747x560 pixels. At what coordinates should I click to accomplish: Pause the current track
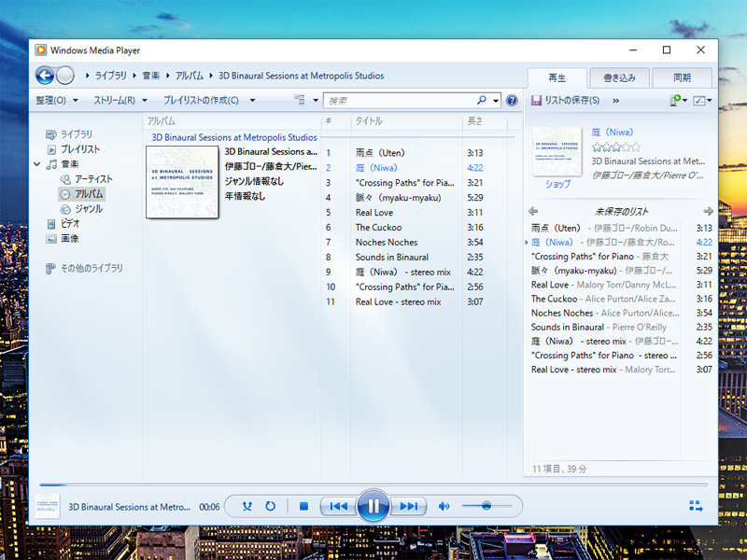click(x=373, y=506)
